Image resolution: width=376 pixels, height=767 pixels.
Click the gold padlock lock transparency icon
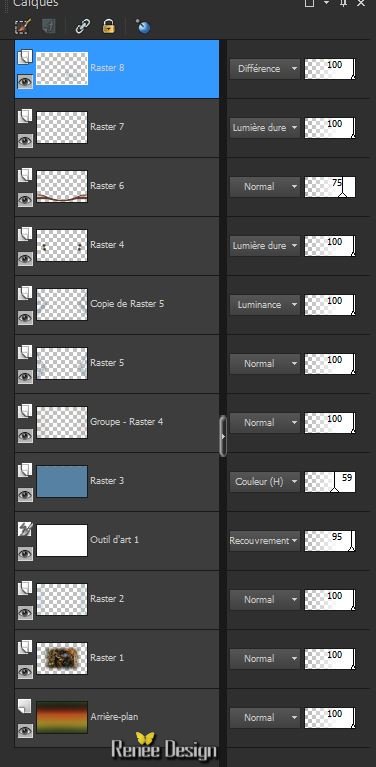(x=109, y=26)
